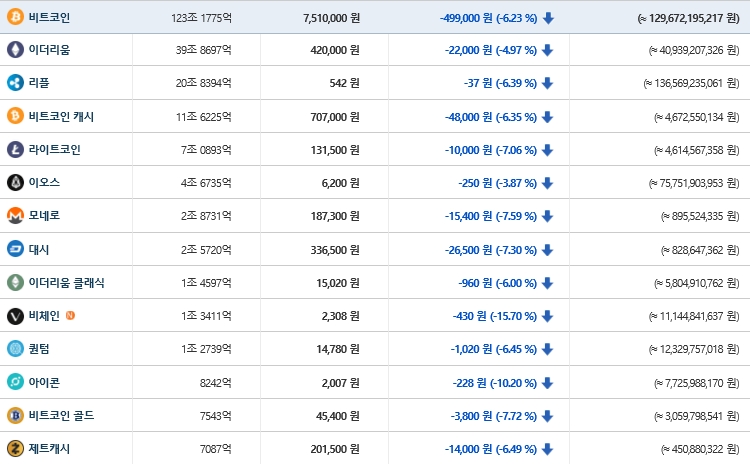
Task: Click the blue Dash coin icon
Action: (15, 249)
